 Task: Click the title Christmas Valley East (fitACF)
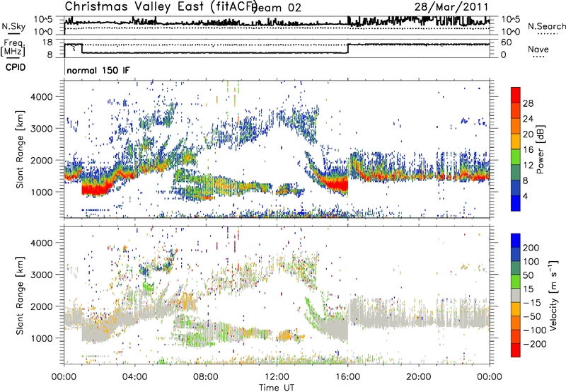(161, 6)
